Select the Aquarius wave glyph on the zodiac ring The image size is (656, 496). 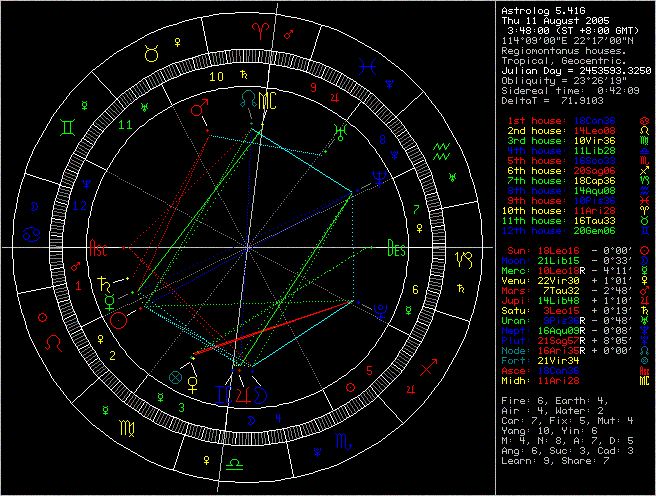tap(442, 151)
